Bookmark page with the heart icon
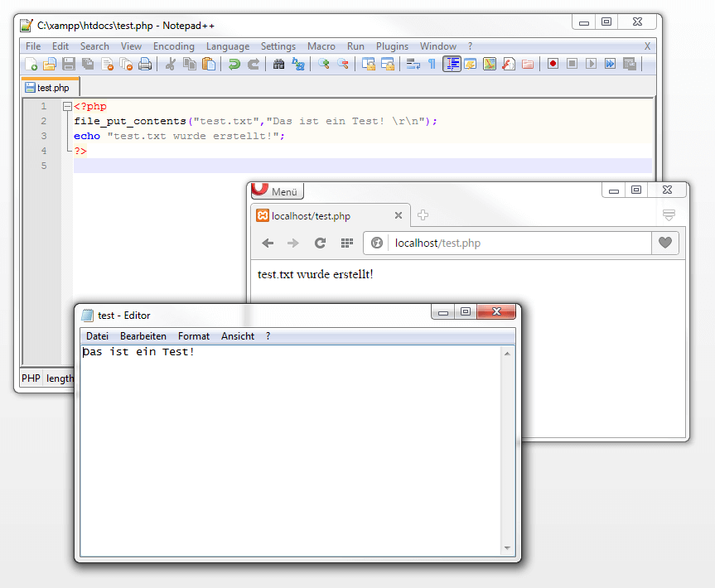This screenshot has height=588, width=715. tap(665, 243)
